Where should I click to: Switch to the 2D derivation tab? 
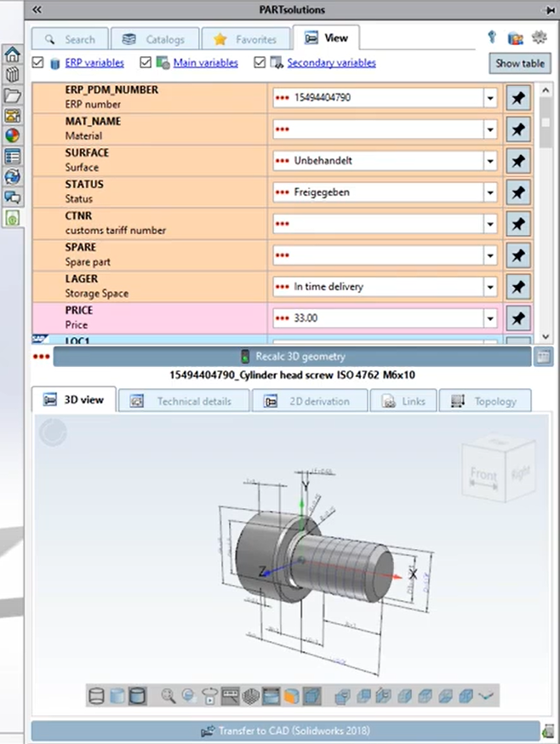pyautogui.click(x=310, y=401)
